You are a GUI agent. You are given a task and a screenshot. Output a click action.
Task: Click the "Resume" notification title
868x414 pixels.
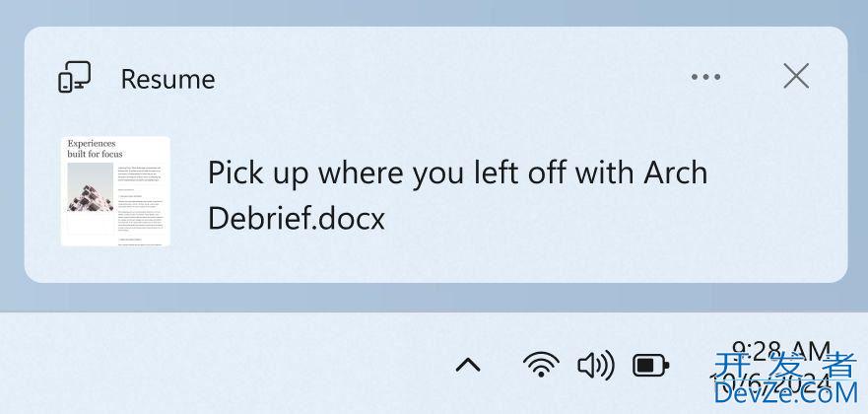click(x=167, y=79)
